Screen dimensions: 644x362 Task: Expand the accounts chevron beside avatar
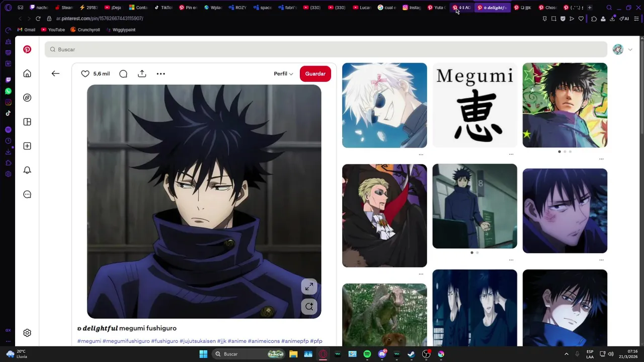click(630, 50)
